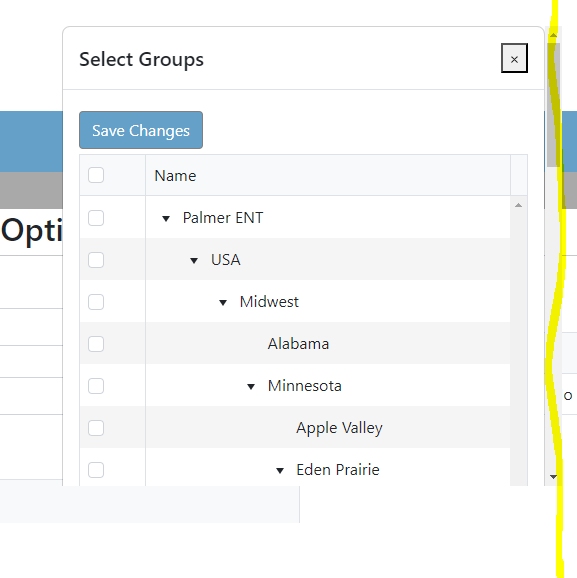577x578 pixels.
Task: Tick the USA checkbox
Action: point(96,260)
